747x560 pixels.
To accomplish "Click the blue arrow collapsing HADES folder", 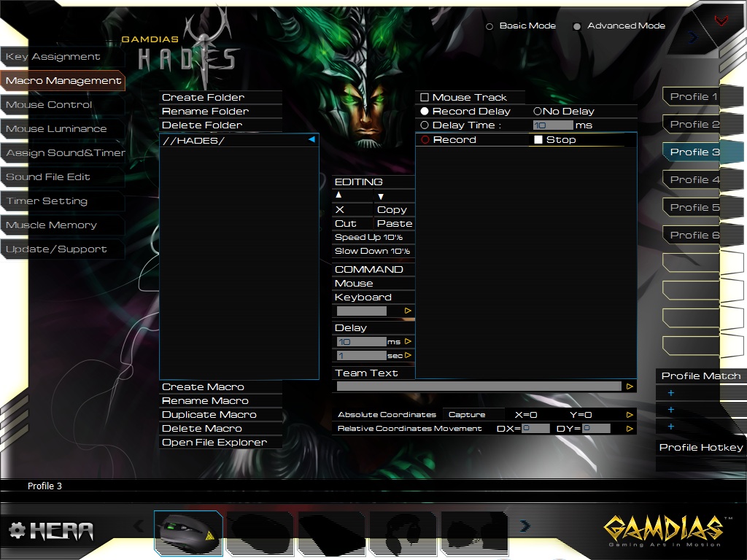I will 311,139.
